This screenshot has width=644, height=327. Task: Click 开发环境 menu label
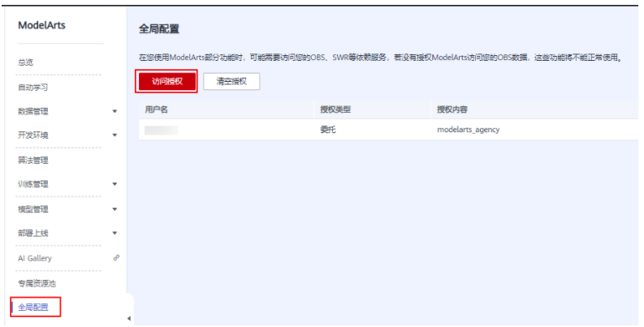32,135
